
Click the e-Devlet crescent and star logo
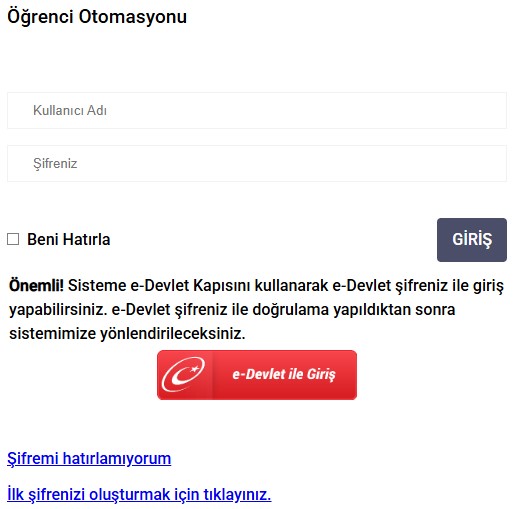[183, 374]
